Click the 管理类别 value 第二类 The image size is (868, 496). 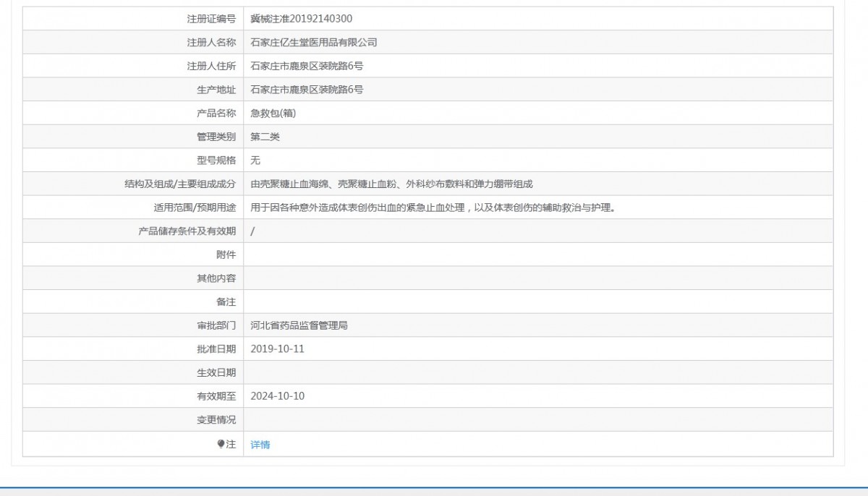[265, 137]
